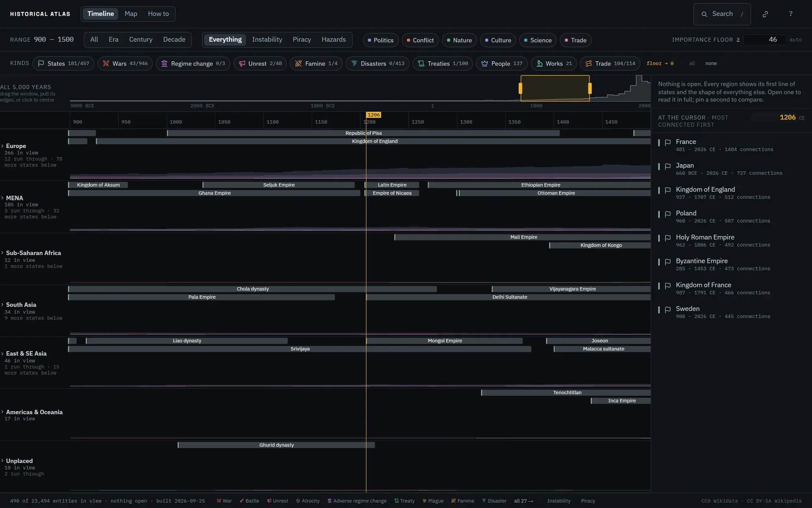Click the none kinds button

[710, 63]
